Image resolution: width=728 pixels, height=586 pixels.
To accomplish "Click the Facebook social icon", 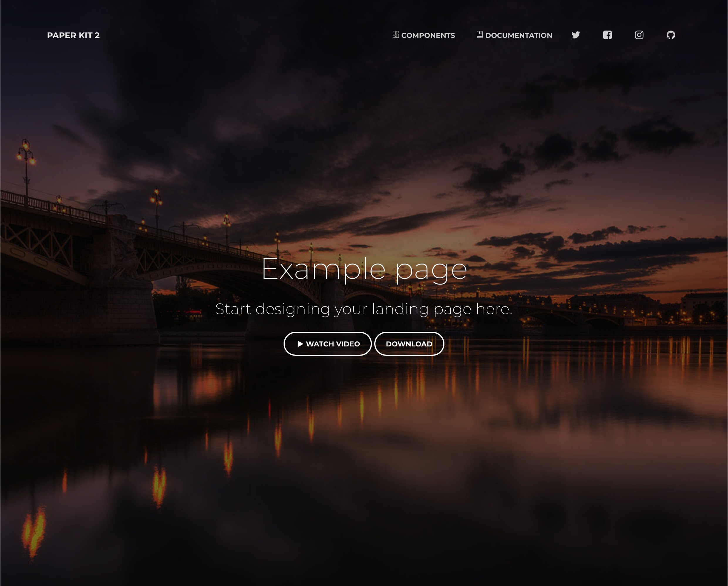I will [x=607, y=35].
